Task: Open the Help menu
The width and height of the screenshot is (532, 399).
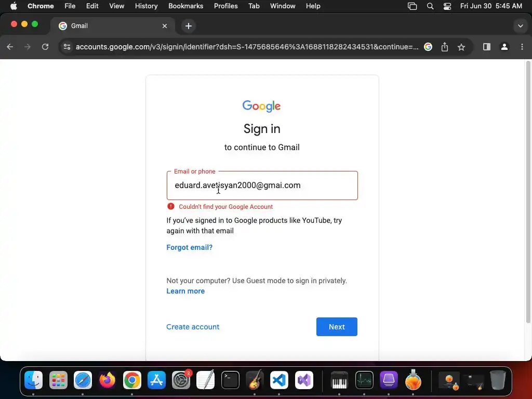Action: [313, 6]
